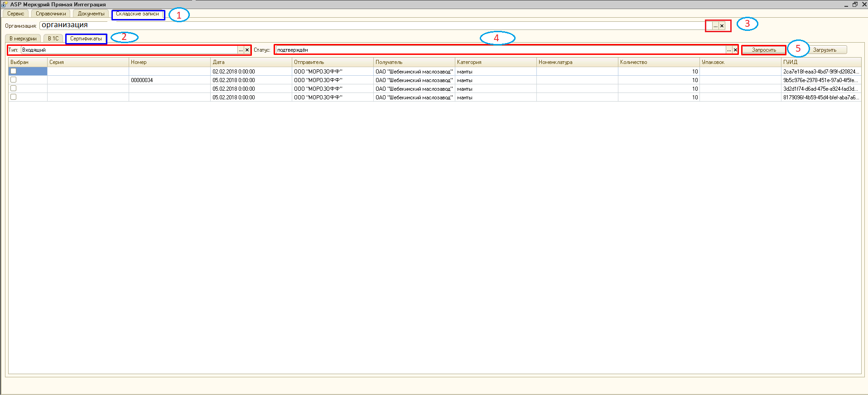Click the Номенклатура column header
This screenshot has height=395, width=868.
tap(578, 62)
